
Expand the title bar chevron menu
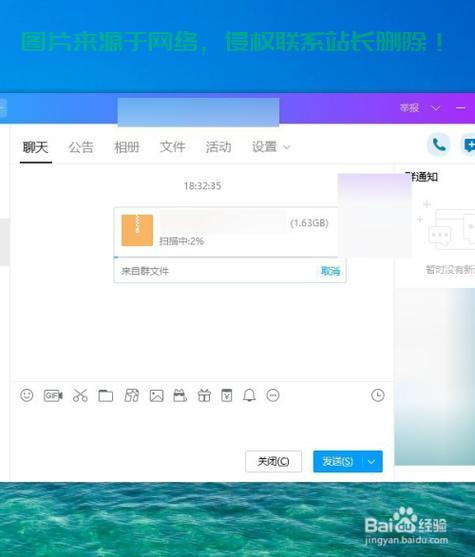click(436, 108)
